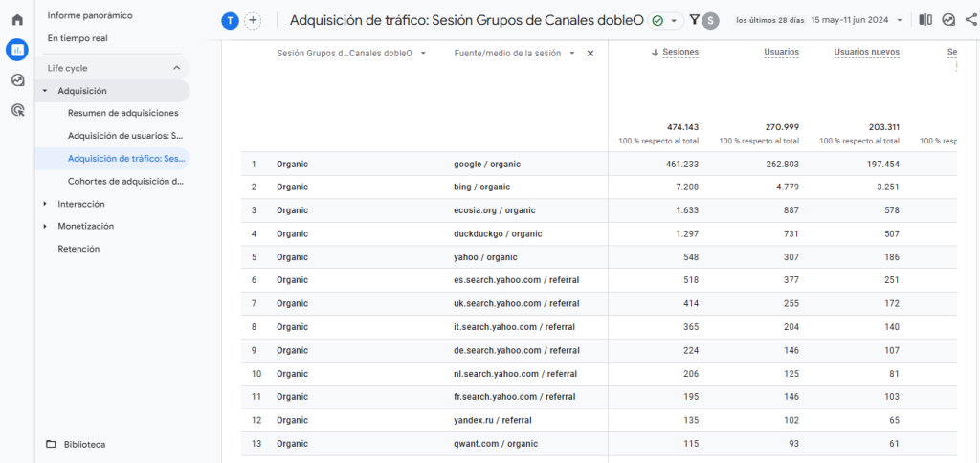Screen dimensions: 980x463
Task: Collapse the Life cycle section
Action: click(176, 68)
